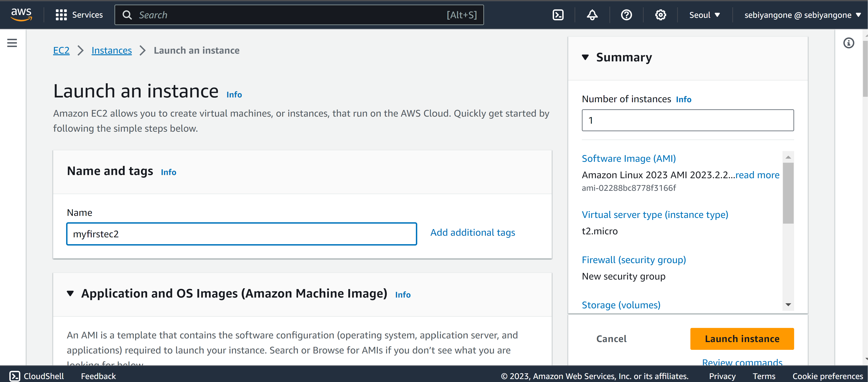Open the Services grid menu
868x382 pixels.
61,15
